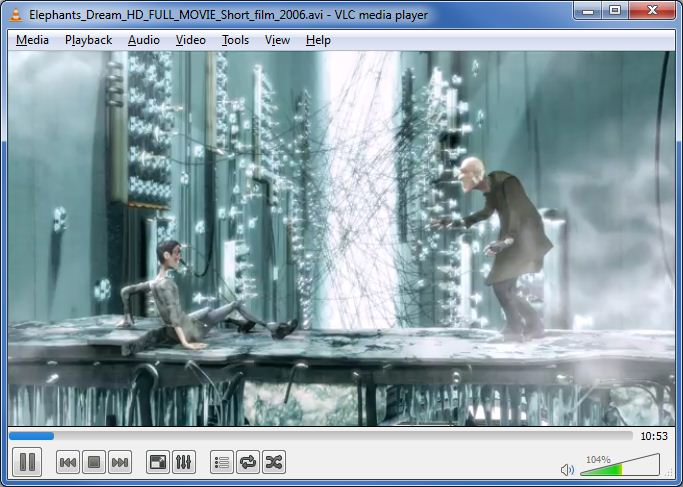Click the video display area
Image resolution: width=683 pixels, height=487 pixels.
[342, 238]
